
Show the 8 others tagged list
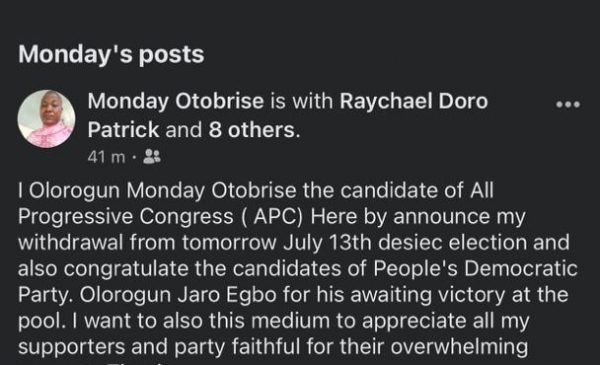point(252,130)
